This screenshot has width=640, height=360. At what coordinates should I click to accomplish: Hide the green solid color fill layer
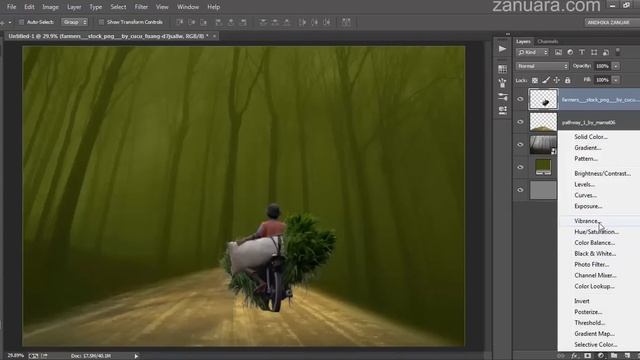tap(520, 167)
